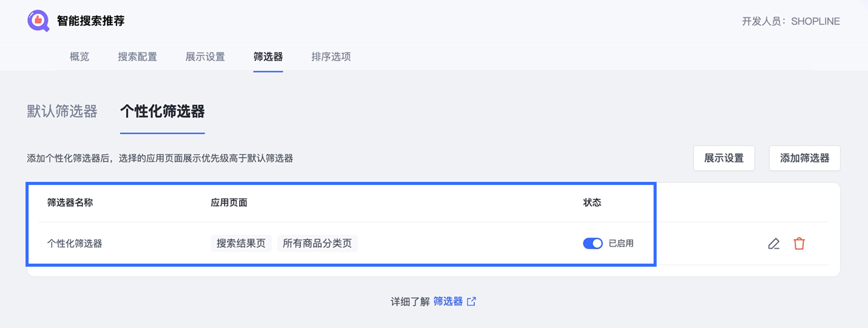Screen dimensions: 868x328
Task: Click the Smart Search app logo icon
Action: (x=38, y=21)
